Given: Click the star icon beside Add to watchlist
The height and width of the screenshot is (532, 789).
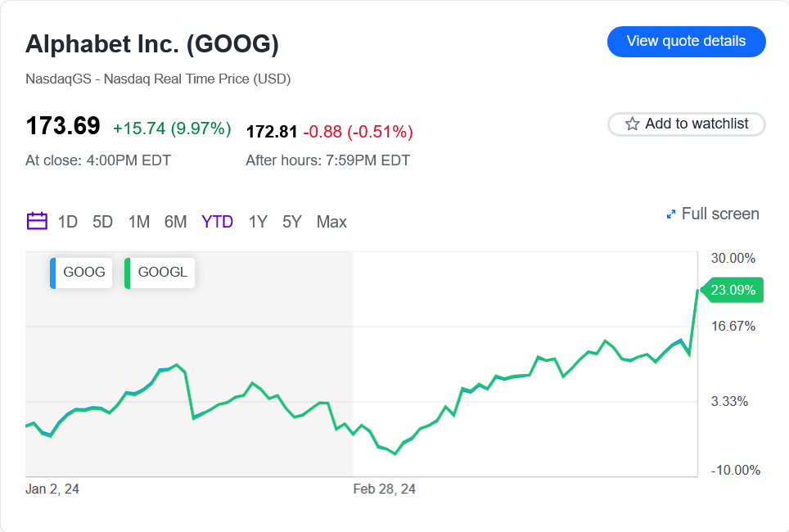Looking at the screenshot, I should (x=632, y=124).
